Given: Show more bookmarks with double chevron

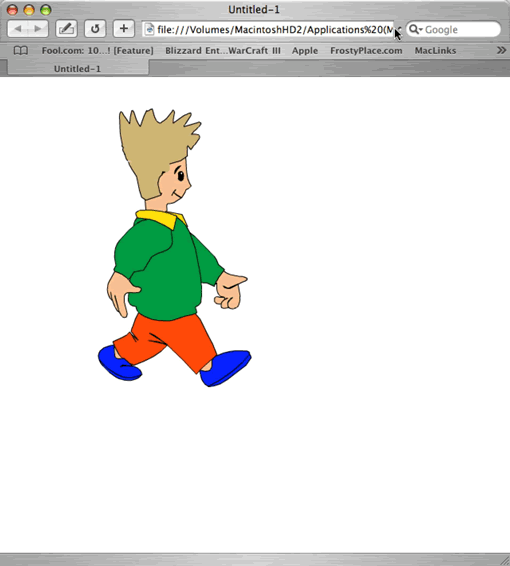Looking at the screenshot, I should [501, 50].
